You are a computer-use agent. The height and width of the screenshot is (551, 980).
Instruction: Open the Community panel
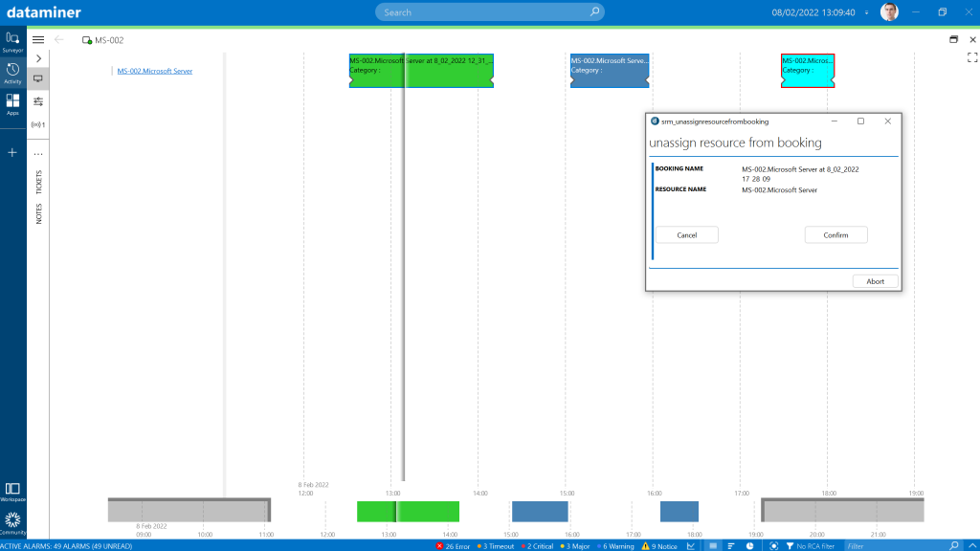tap(12, 523)
